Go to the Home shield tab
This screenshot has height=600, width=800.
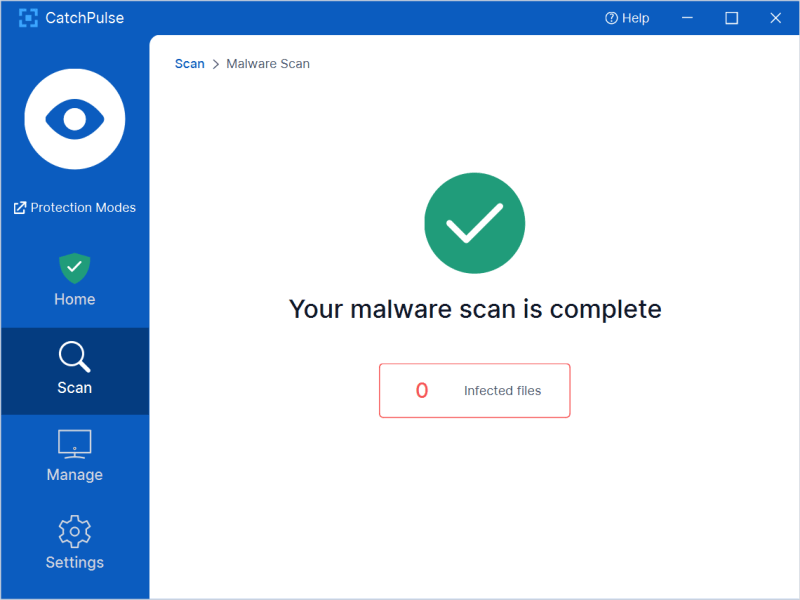coord(75,280)
